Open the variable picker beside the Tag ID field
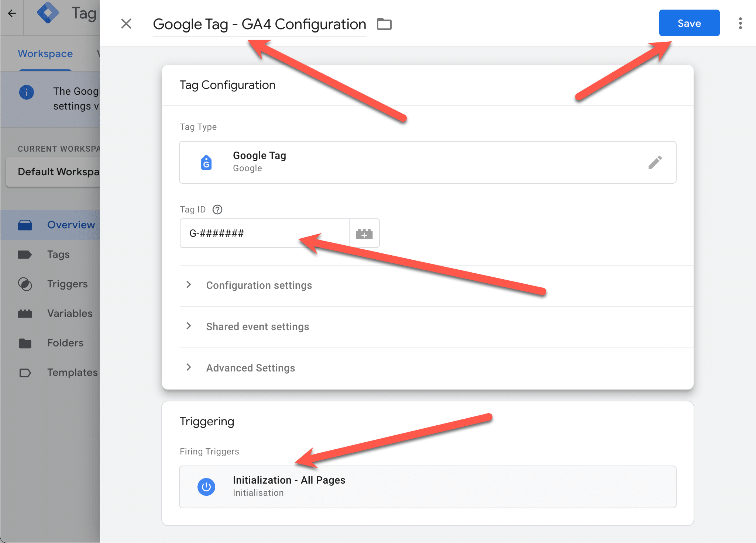The height and width of the screenshot is (543, 756). tap(364, 233)
